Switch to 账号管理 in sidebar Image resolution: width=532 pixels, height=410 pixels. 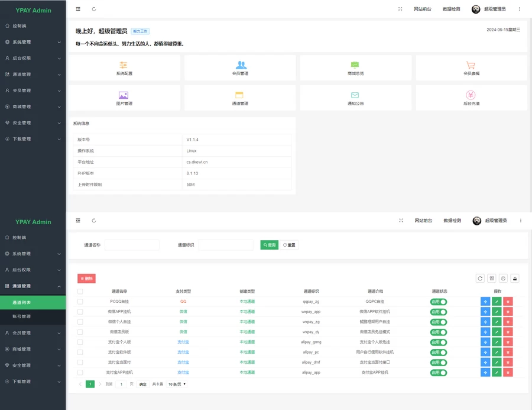click(33, 315)
